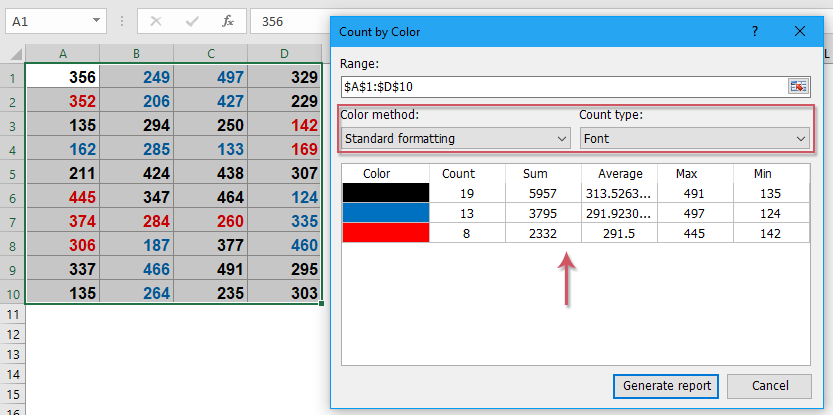Click the range selector icon in Range field
Image resolution: width=833 pixels, height=415 pixels.
coord(798,87)
